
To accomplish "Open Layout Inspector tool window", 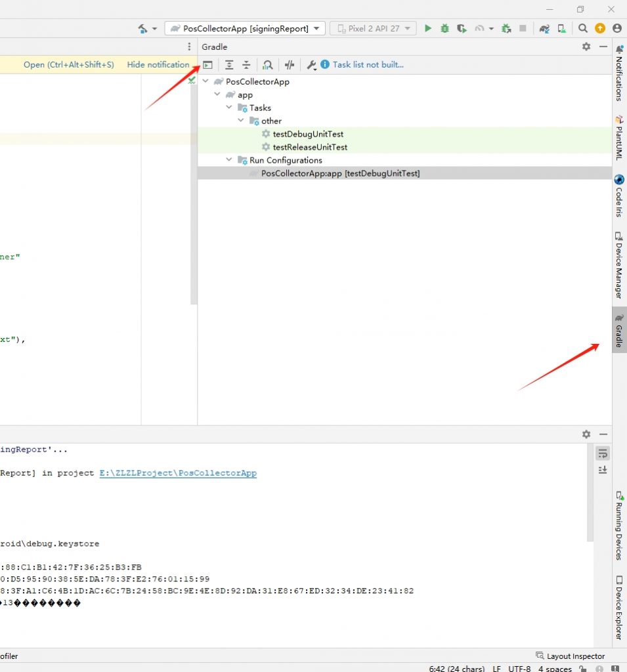I will [571, 656].
